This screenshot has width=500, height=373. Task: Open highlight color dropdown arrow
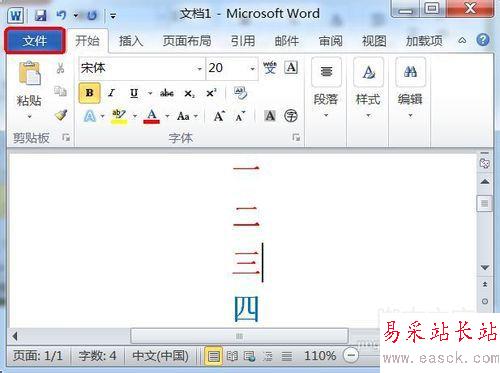[x=135, y=116]
